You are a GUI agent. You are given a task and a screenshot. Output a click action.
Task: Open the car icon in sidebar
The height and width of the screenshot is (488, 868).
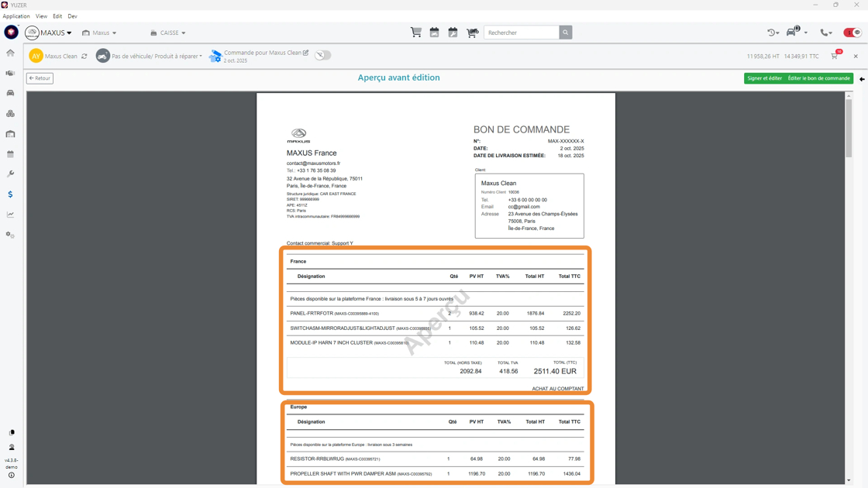10,93
